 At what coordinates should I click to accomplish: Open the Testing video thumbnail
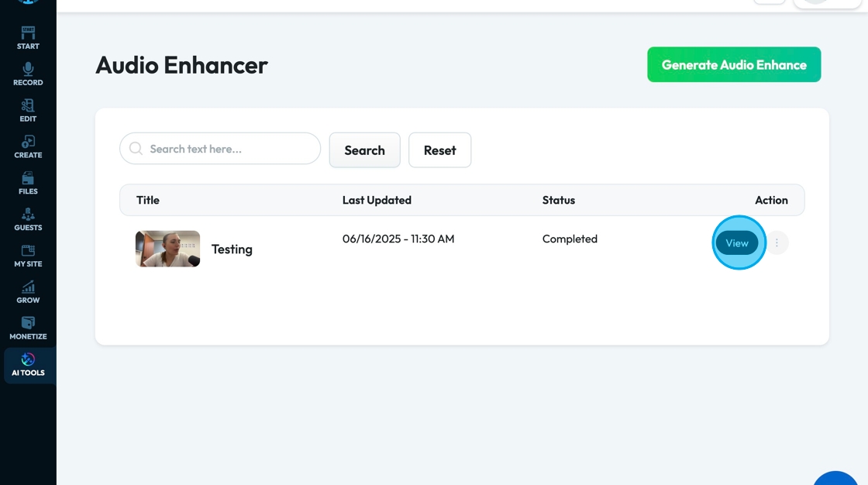click(x=167, y=249)
